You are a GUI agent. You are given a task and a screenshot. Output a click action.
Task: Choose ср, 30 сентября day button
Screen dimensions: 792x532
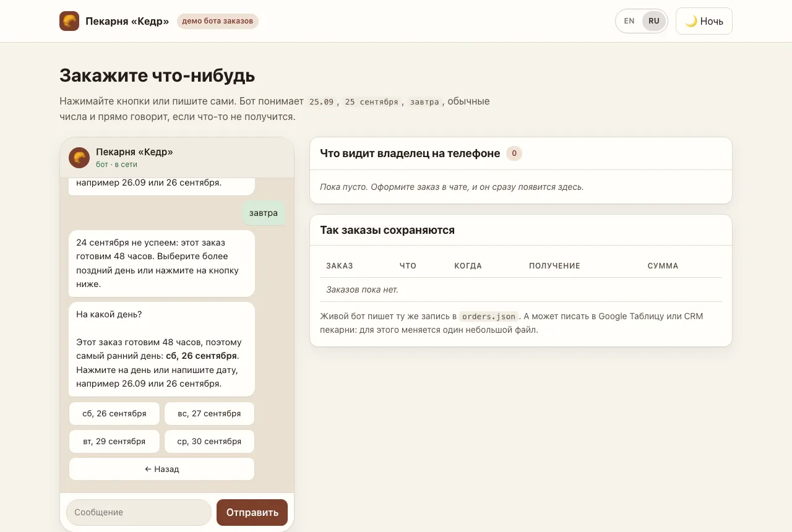pos(209,441)
